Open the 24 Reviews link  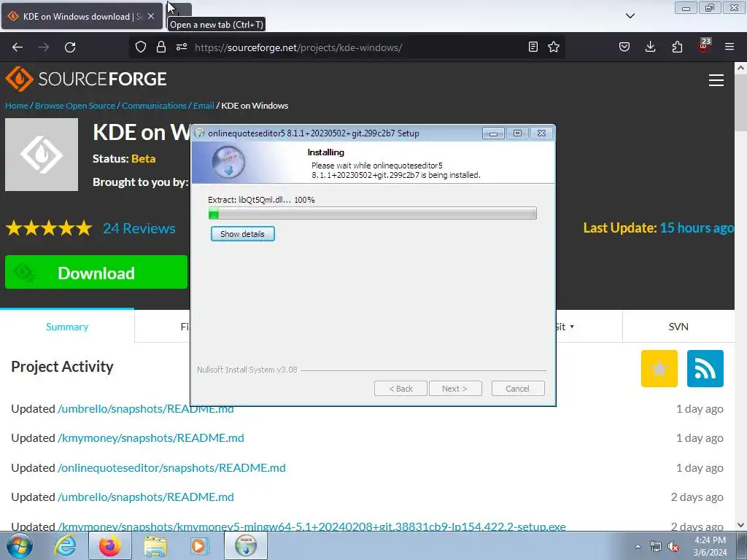pos(139,228)
